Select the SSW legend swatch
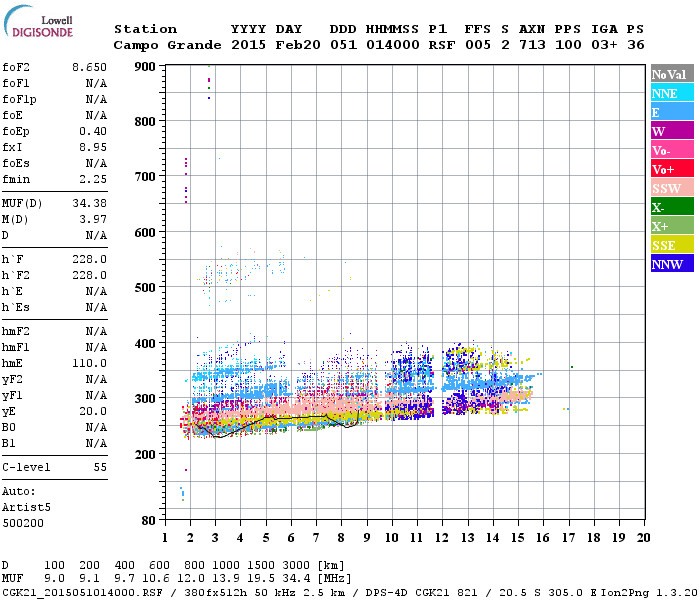700x600 pixels. pos(672,188)
